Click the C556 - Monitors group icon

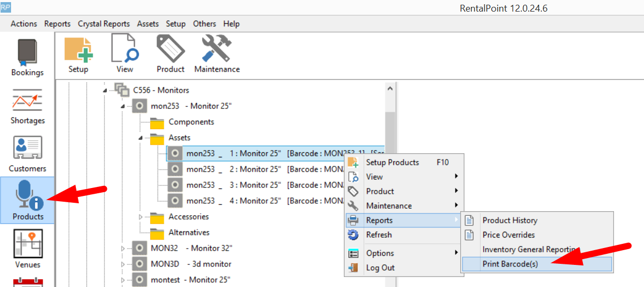click(122, 90)
